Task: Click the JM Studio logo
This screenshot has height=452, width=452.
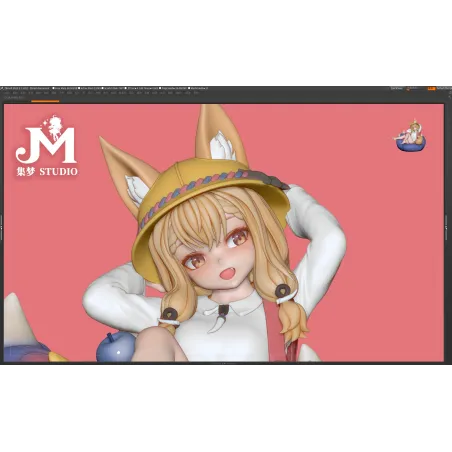Action: (47, 146)
